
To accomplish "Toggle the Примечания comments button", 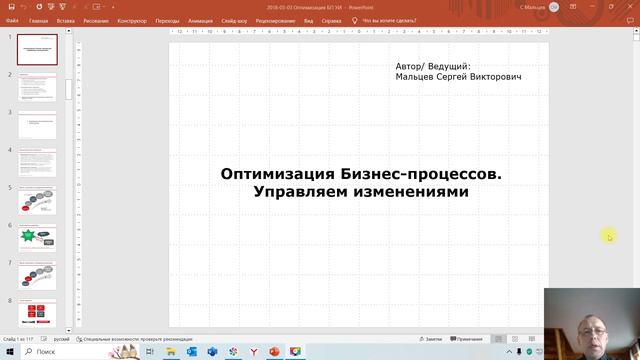I will [466, 339].
